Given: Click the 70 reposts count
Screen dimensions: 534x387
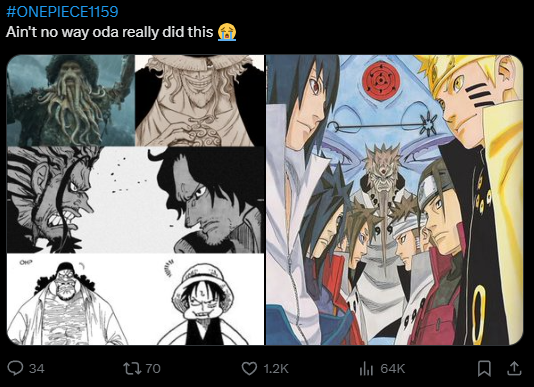Looking at the screenshot, I should 153,369.
